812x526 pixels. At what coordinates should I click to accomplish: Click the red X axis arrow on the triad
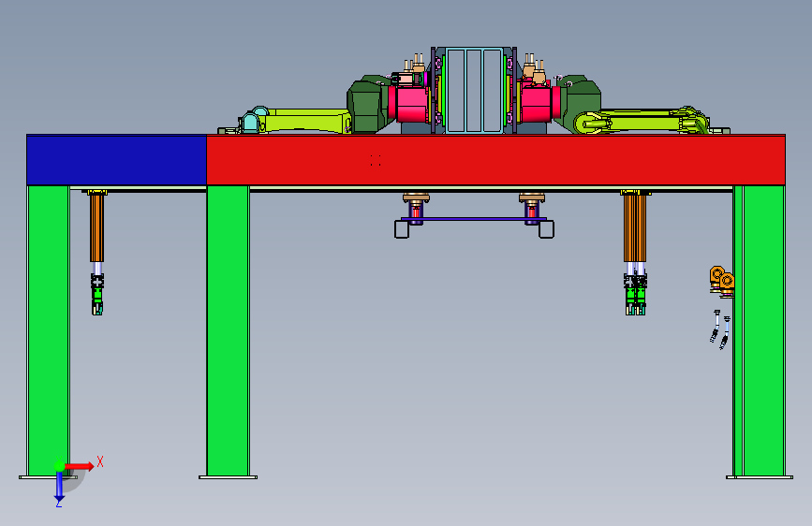point(80,466)
